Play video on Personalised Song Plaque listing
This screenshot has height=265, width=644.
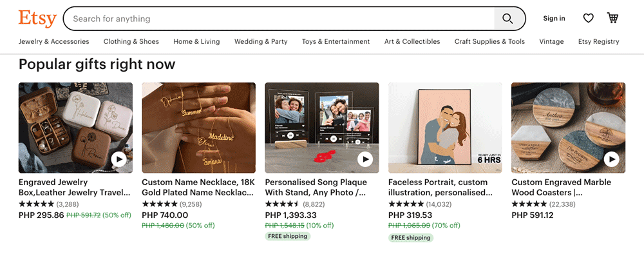pyautogui.click(x=365, y=159)
